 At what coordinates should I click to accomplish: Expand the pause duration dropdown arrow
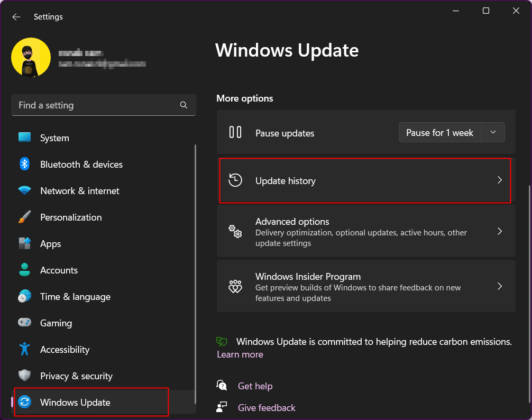pos(493,132)
